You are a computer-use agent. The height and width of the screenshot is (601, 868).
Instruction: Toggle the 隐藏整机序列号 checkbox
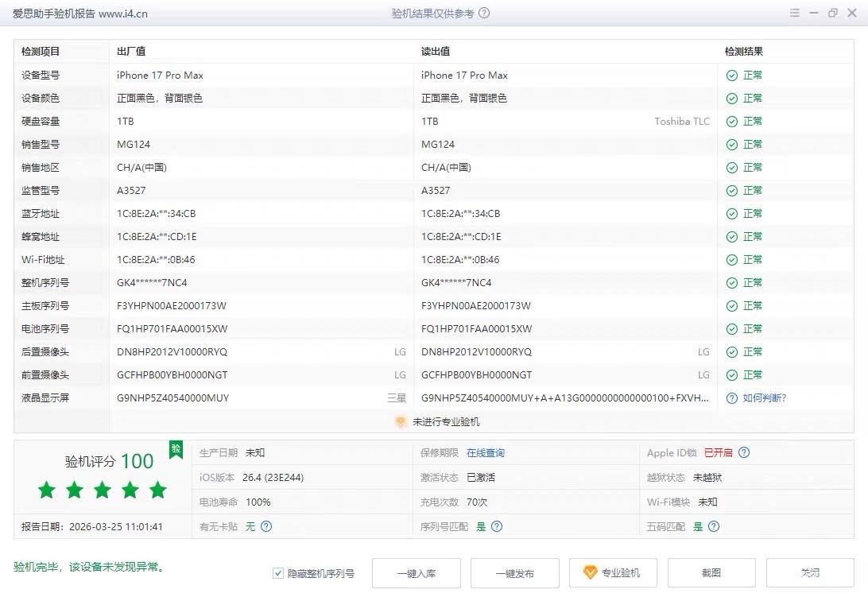click(x=278, y=573)
